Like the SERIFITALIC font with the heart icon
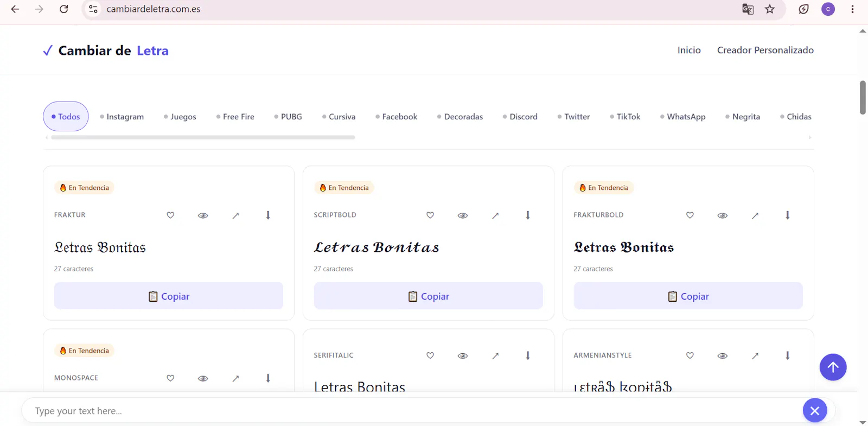The image size is (868, 426). 430,355
